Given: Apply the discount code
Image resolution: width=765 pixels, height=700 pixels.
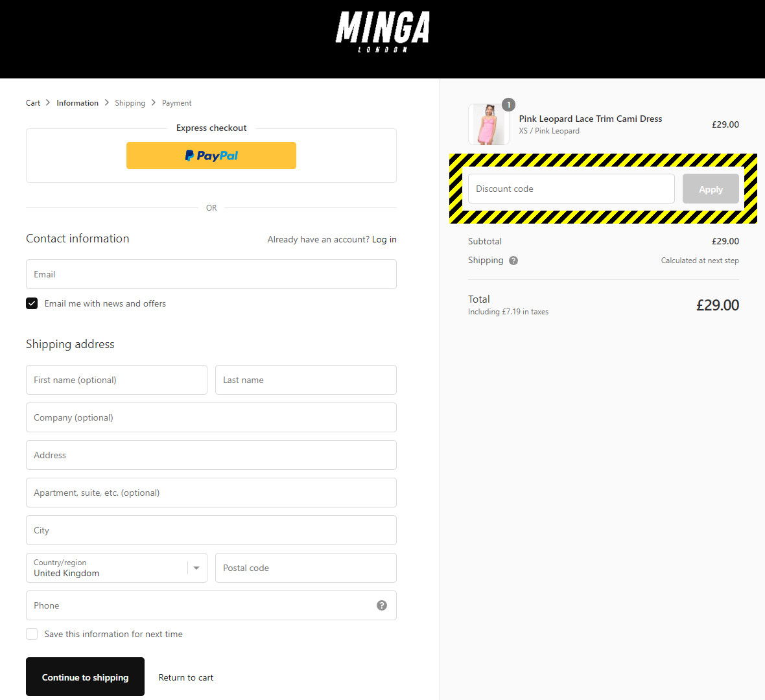Looking at the screenshot, I should coord(711,188).
